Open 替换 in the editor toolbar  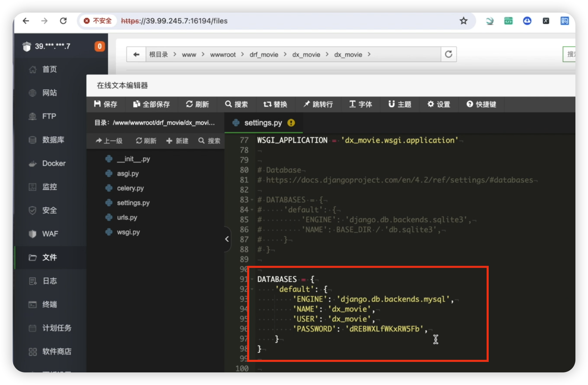coord(275,104)
